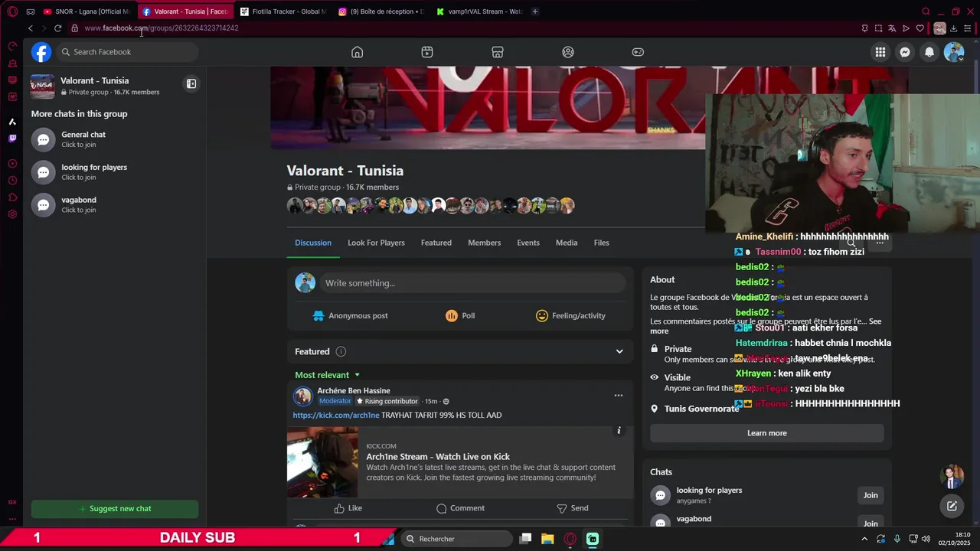Open Most relevant sort dropdown

(328, 375)
